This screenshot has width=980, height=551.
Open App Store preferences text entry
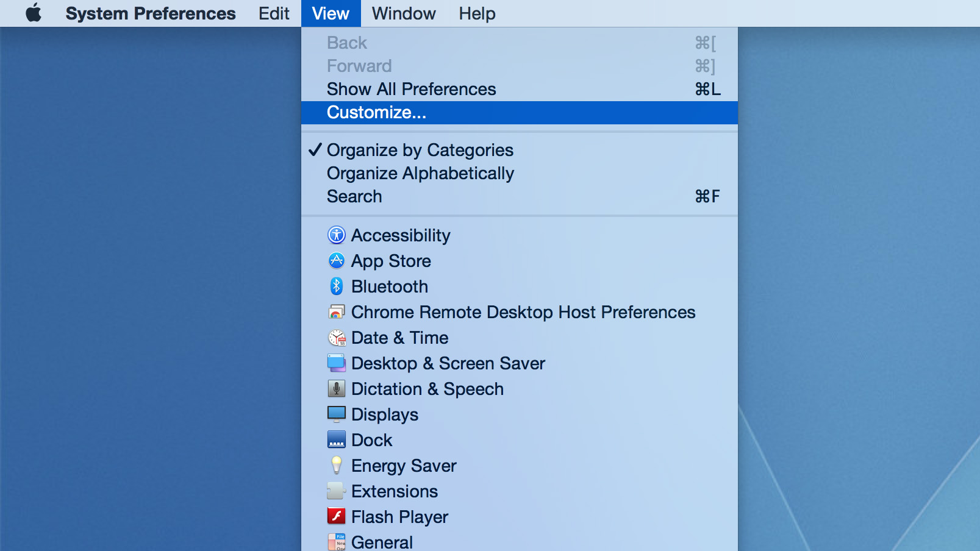point(391,261)
